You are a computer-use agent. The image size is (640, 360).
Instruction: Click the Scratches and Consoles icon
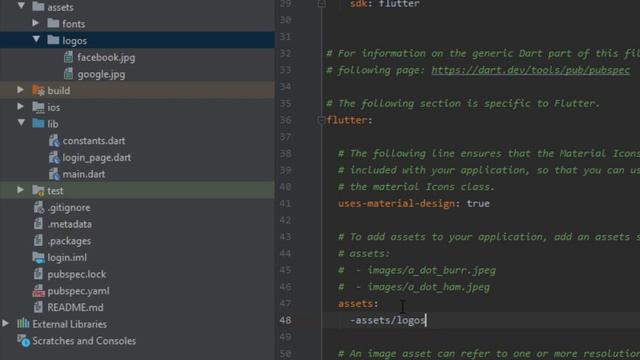point(23,340)
